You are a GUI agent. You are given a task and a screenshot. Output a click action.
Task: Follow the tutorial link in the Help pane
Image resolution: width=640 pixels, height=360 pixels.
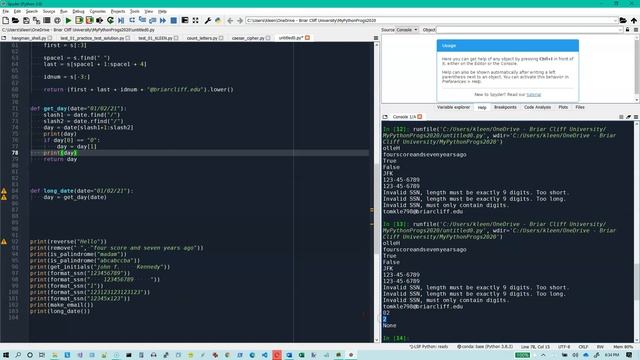click(533, 95)
